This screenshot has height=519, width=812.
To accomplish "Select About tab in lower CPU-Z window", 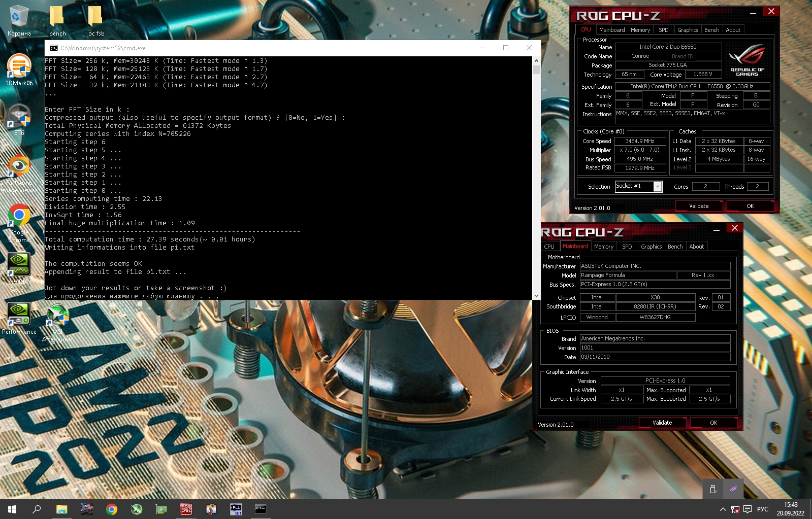I will click(697, 247).
